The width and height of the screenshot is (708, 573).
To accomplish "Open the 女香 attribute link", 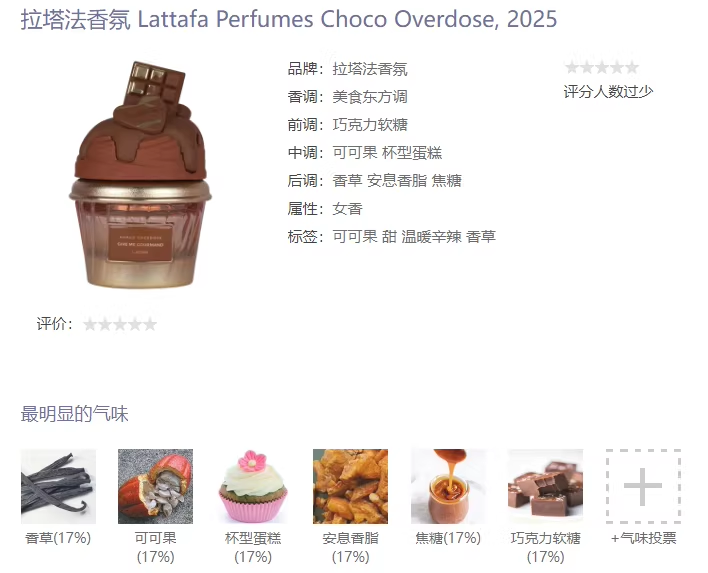I will click(347, 209).
